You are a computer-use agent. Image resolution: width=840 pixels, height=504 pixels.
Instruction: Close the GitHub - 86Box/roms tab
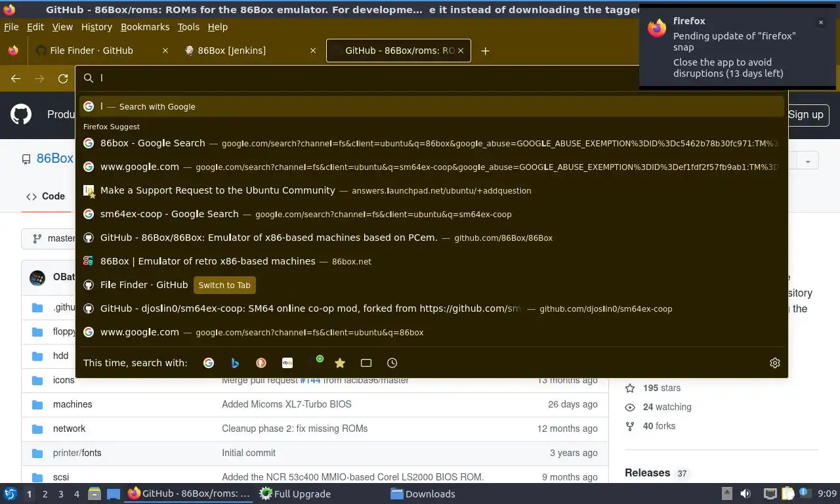click(461, 51)
